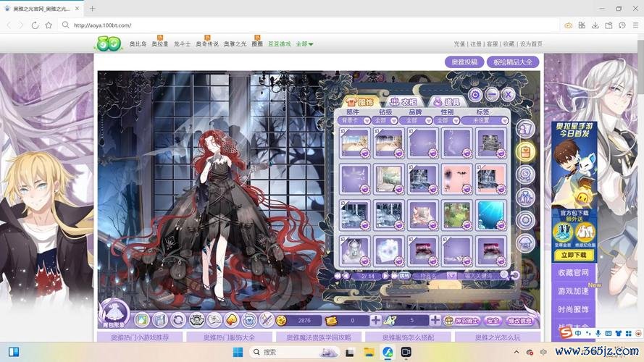This screenshot has height=362, width=644.
Task: Reload the page with browser refresh icon
Action: tap(35, 25)
